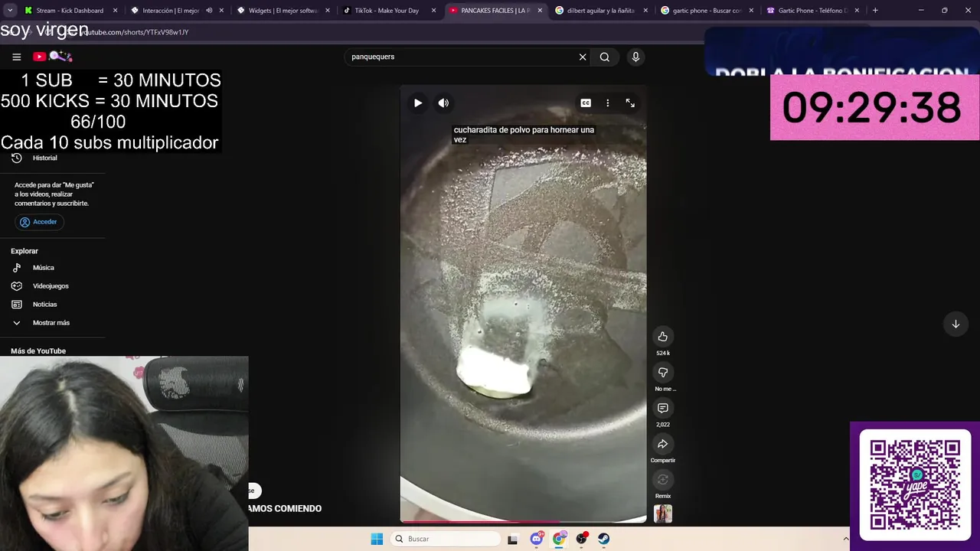Mute the Short's volume speaker icon
This screenshot has width=980, height=551.
point(443,103)
